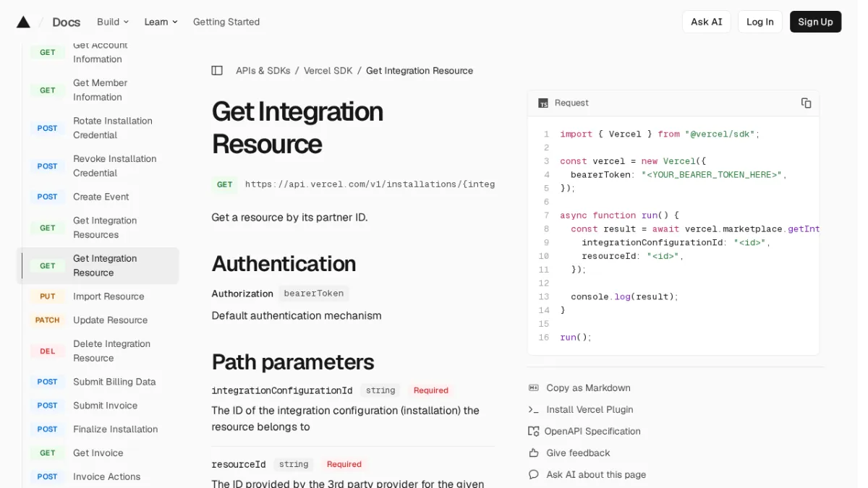
Task: Click the resourceId parameter name
Action: (239, 464)
